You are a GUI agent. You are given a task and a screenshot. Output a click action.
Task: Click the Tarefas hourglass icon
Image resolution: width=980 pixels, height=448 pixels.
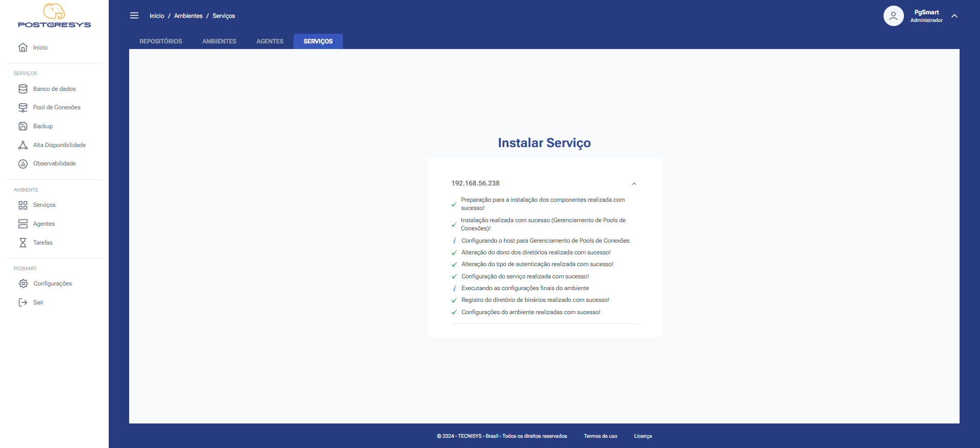(x=23, y=243)
